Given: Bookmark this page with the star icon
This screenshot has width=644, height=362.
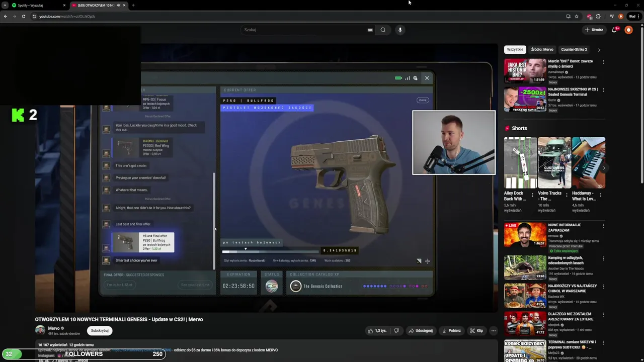Looking at the screenshot, I should click(x=577, y=16).
